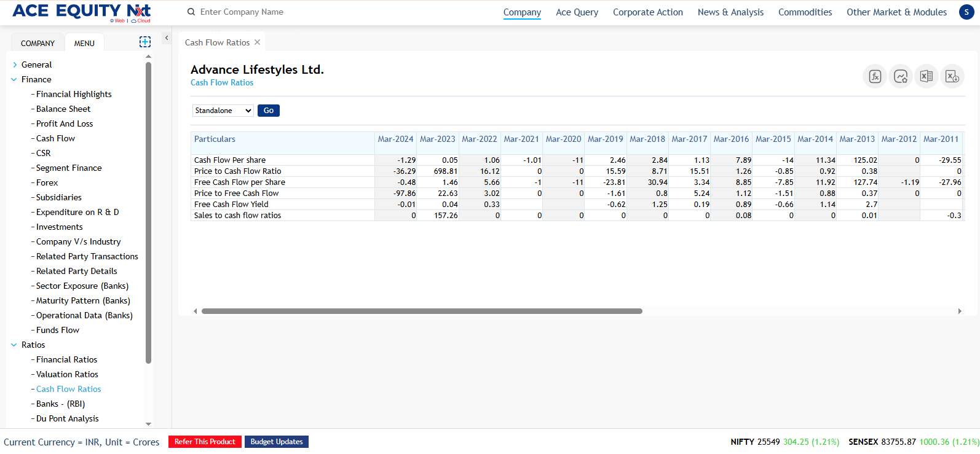This screenshot has height=454, width=980.
Task: Click the chart with star icon
Action: tap(901, 76)
